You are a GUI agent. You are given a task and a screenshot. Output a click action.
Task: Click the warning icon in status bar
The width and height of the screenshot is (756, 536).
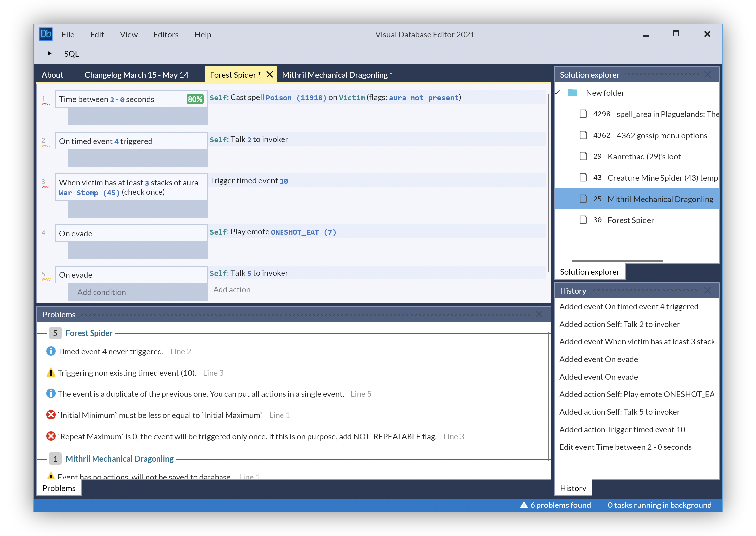click(x=524, y=505)
